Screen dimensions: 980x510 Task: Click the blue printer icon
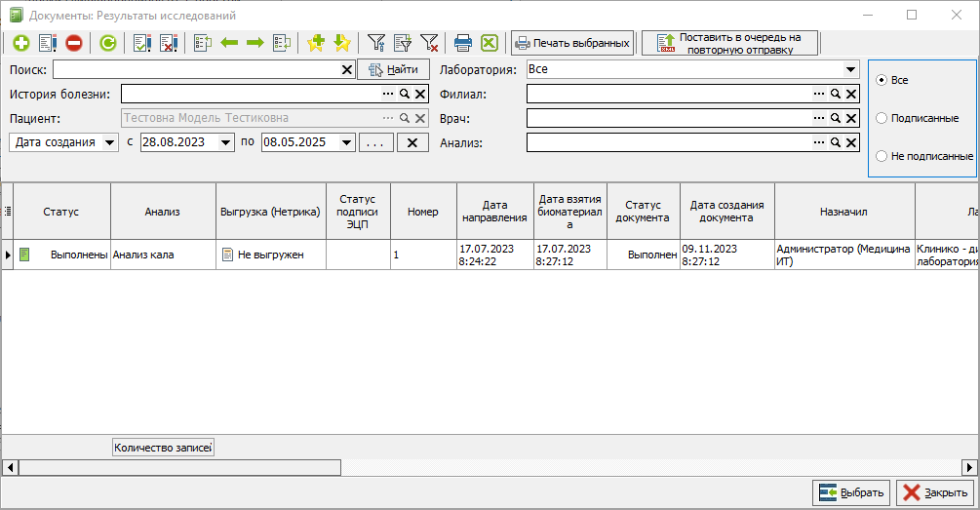click(463, 43)
